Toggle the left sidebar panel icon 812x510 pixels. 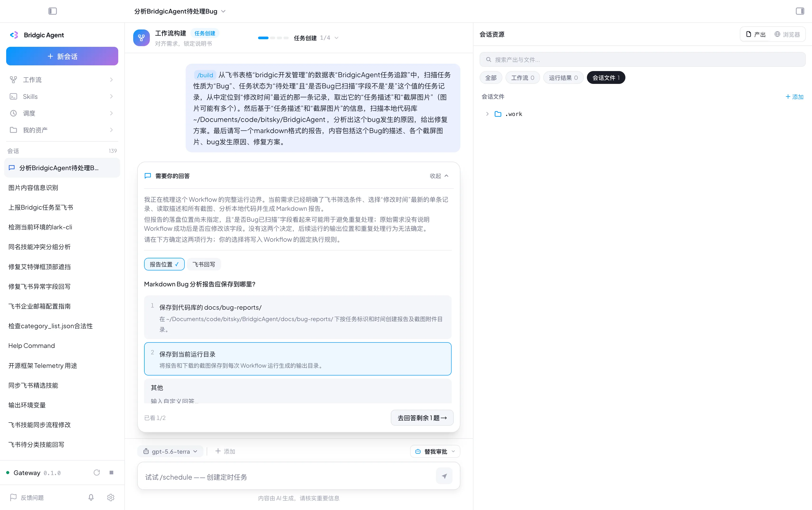(x=52, y=11)
